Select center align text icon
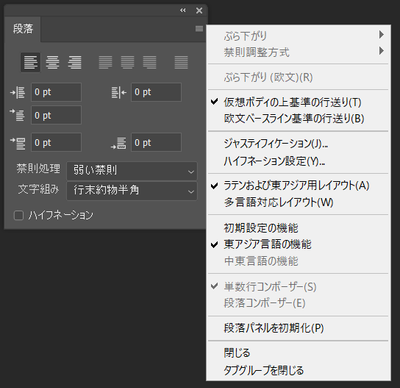Screen dimensions: 400x388 click(x=52, y=62)
